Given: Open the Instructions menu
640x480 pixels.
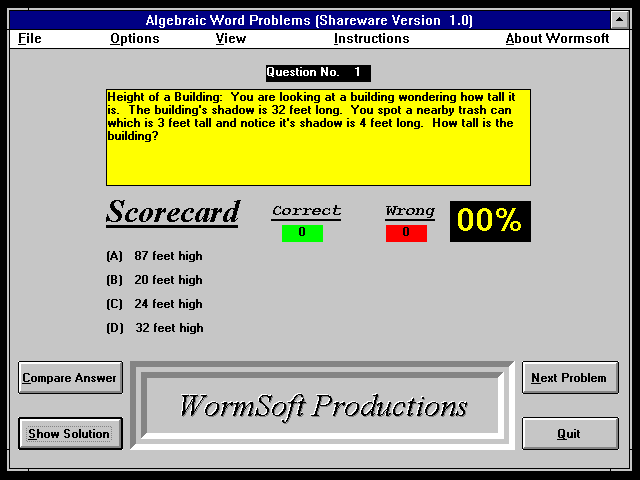Looking at the screenshot, I should pyautogui.click(x=371, y=39).
